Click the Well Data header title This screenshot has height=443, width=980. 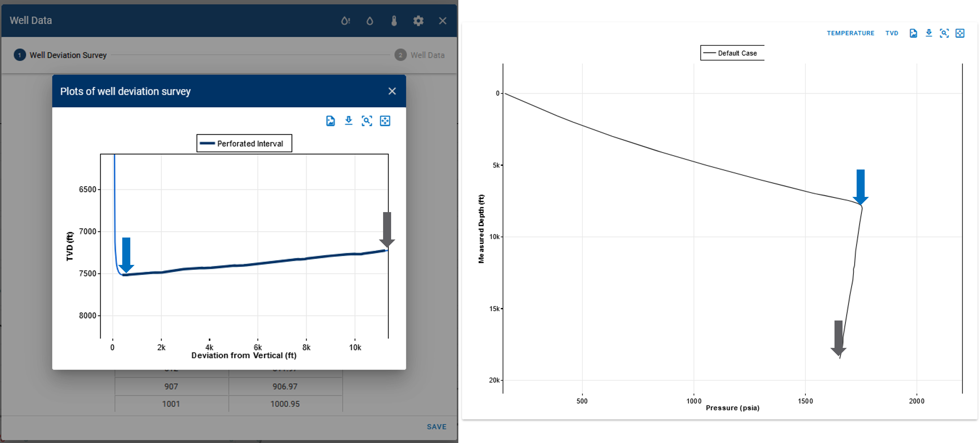(x=31, y=20)
